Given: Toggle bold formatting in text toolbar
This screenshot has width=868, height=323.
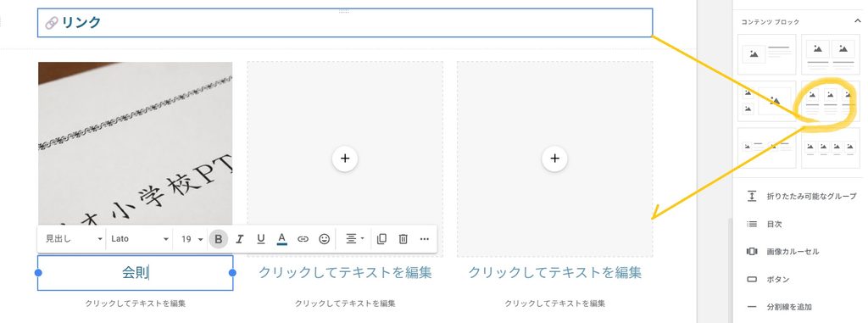Looking at the screenshot, I should point(219,239).
